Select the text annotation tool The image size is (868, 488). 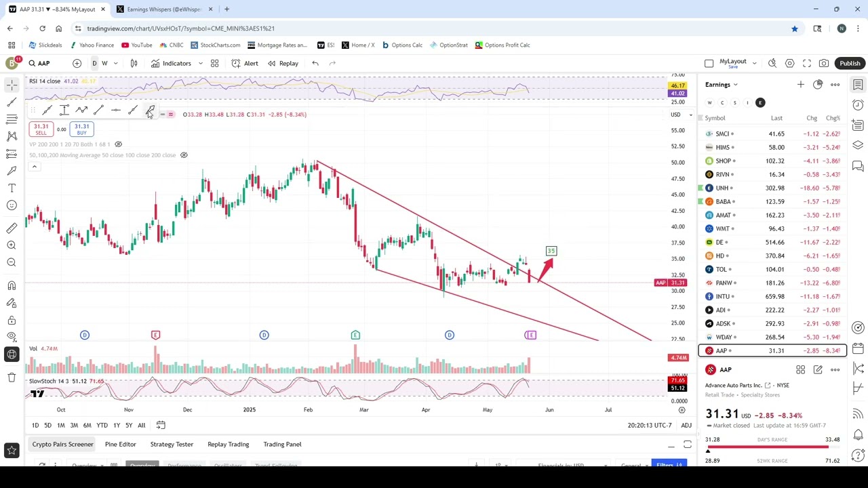click(x=12, y=188)
